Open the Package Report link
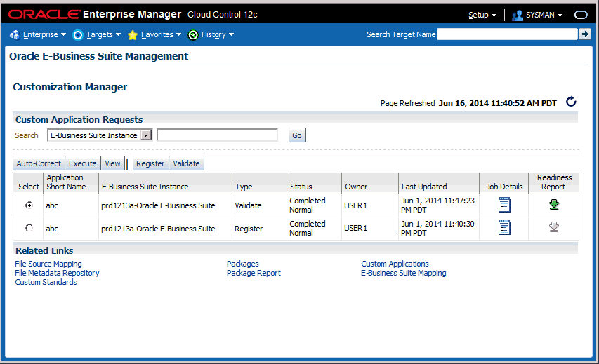Image resolution: width=599 pixels, height=364 pixels. point(254,273)
